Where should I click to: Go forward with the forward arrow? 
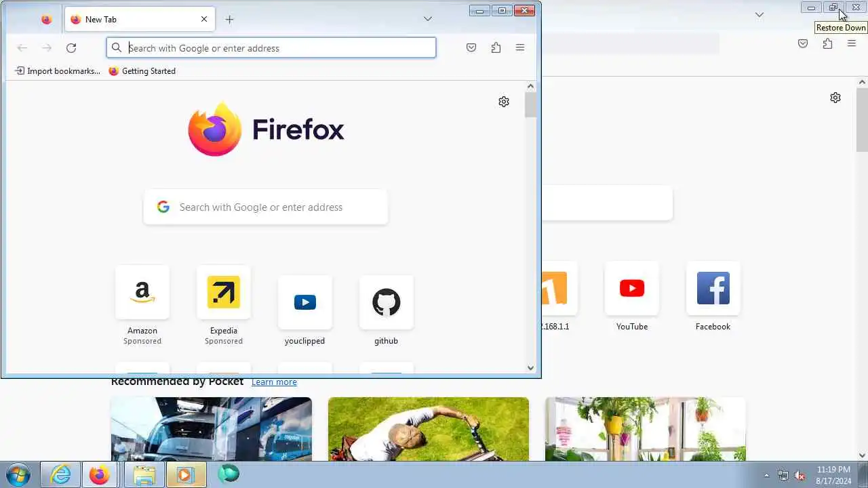(x=46, y=47)
